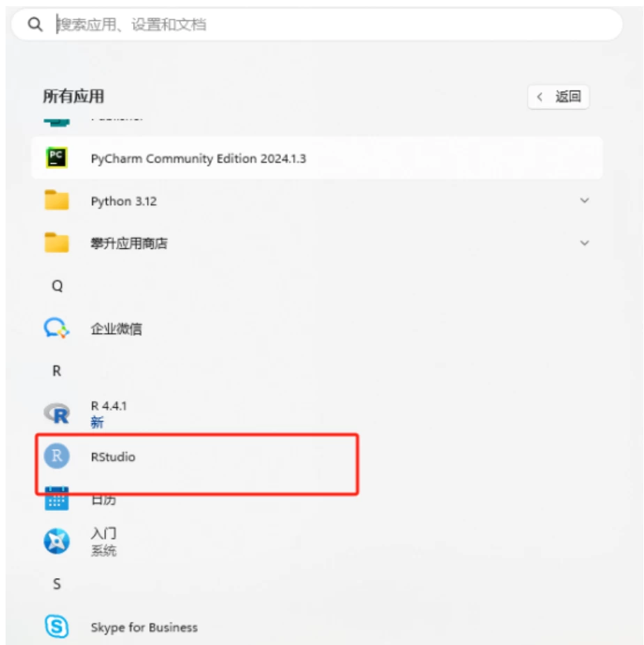Click the search magnifier icon

(35, 24)
